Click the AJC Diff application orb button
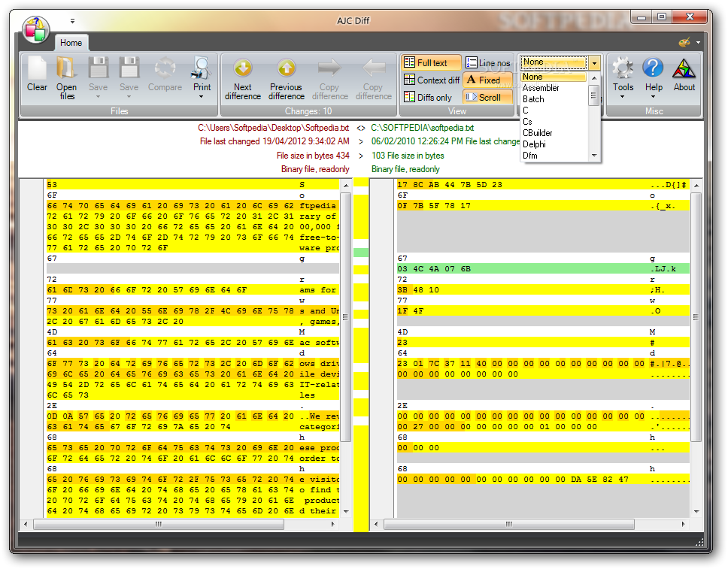Screen dimensions: 728x569 point(35,30)
